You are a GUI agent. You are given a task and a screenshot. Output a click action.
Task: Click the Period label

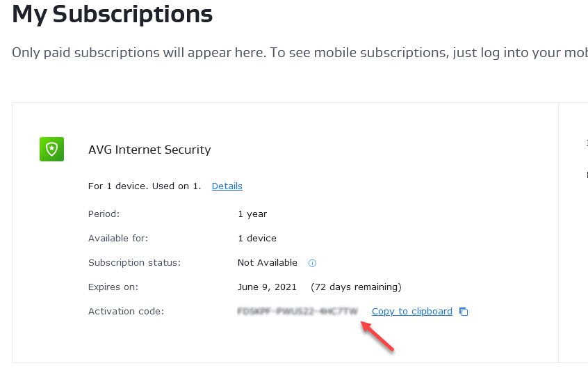[104, 214]
